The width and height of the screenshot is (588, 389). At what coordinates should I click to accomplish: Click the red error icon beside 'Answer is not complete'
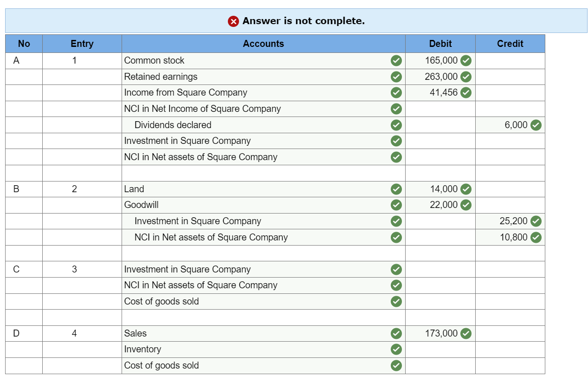click(233, 21)
